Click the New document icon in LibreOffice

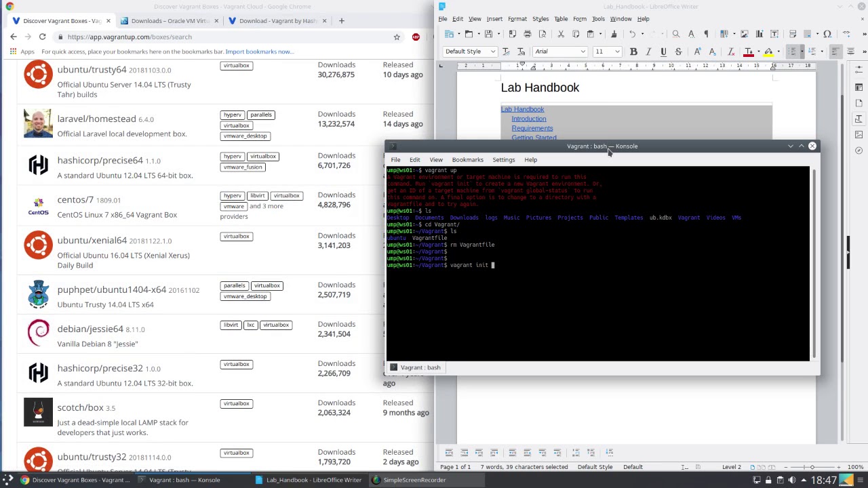[x=448, y=34]
